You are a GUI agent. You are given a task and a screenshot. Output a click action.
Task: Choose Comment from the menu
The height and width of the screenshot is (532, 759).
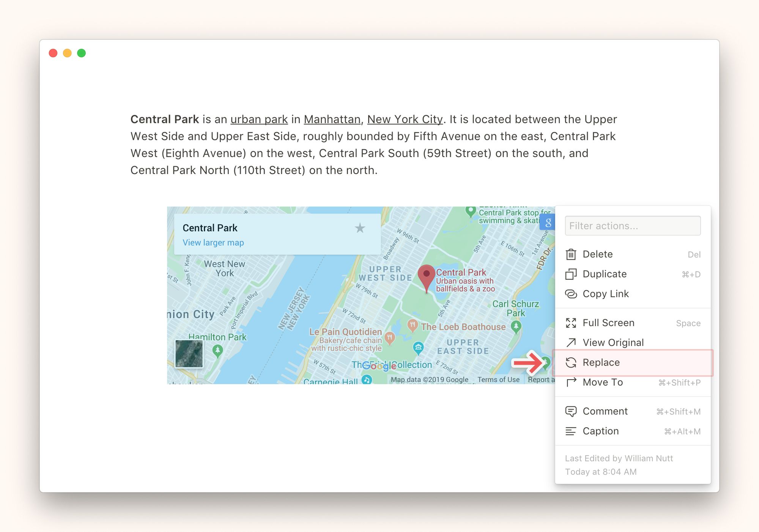click(x=633, y=411)
